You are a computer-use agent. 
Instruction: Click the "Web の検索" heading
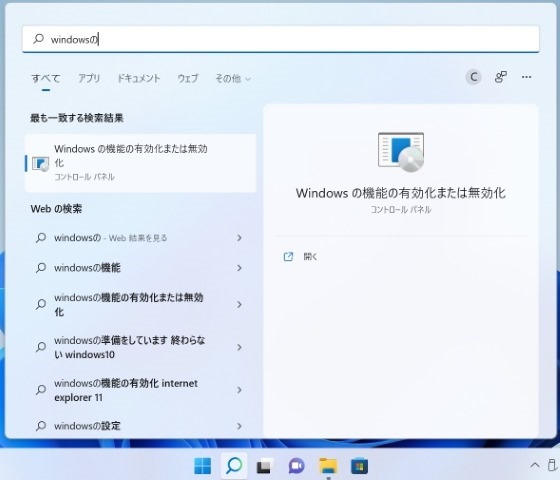click(56, 209)
